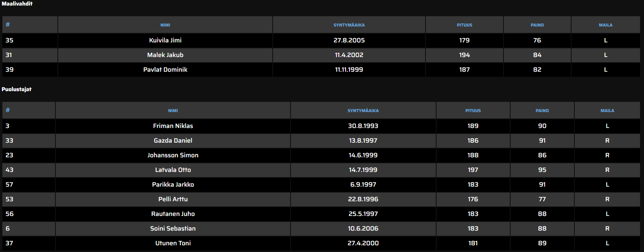
Task: Click MAILA header in Maalivahdit table
Action: tap(605, 25)
